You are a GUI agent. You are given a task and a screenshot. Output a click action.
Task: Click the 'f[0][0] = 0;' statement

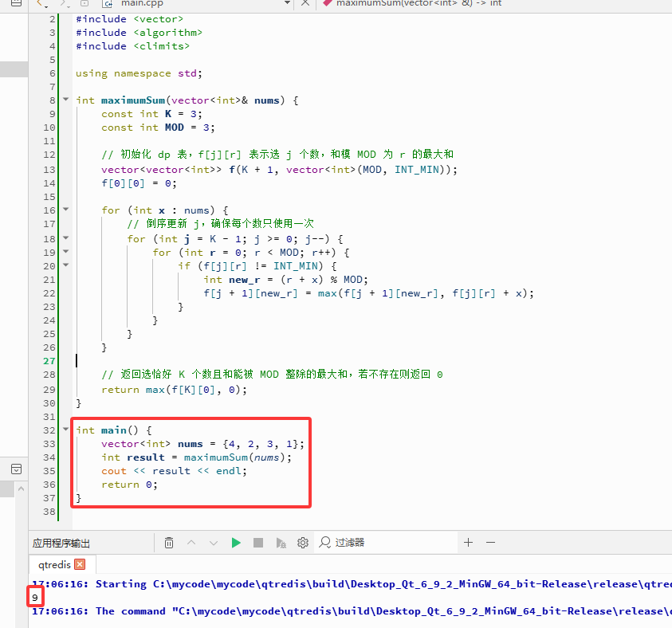[139, 184]
